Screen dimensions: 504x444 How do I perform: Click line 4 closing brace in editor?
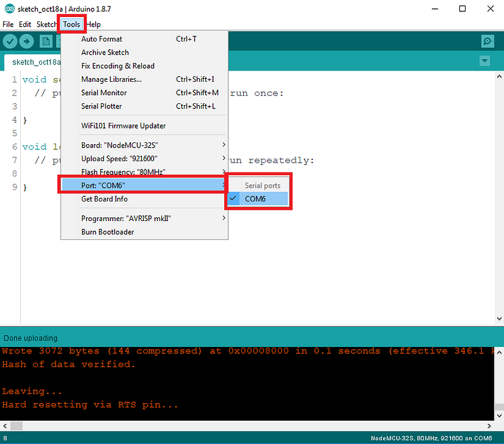pyautogui.click(x=25, y=120)
